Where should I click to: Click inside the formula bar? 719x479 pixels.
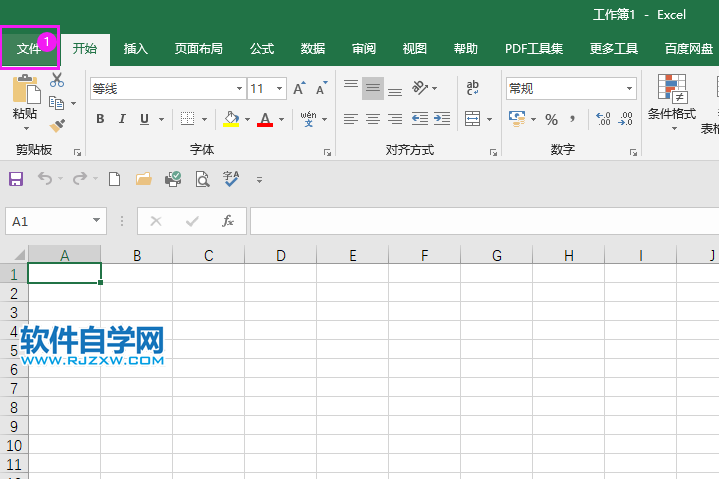coord(484,221)
